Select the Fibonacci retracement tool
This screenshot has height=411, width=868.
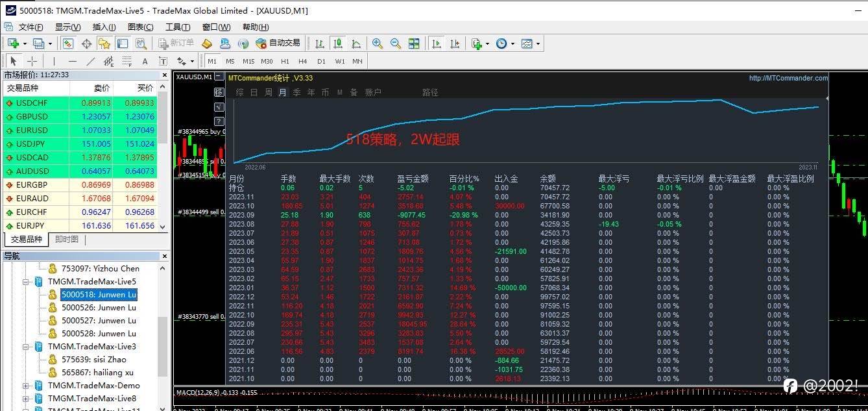click(127, 61)
